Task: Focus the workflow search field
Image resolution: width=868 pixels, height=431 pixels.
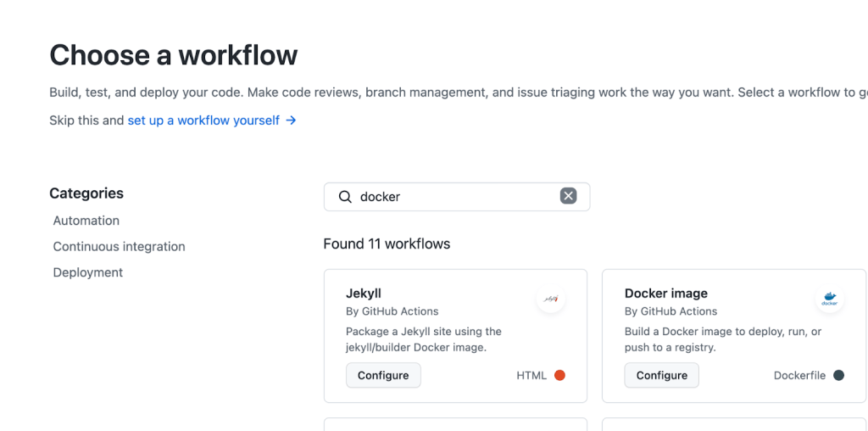Action: coord(457,197)
